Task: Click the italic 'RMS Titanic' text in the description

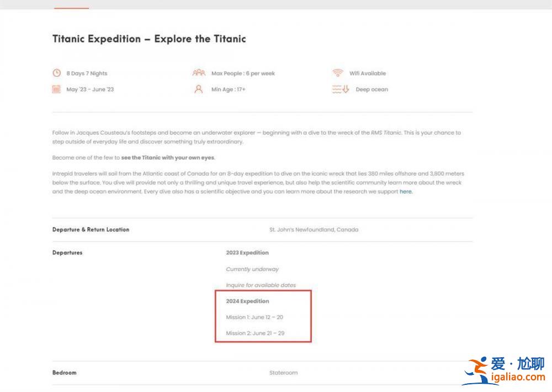Action: pos(386,133)
